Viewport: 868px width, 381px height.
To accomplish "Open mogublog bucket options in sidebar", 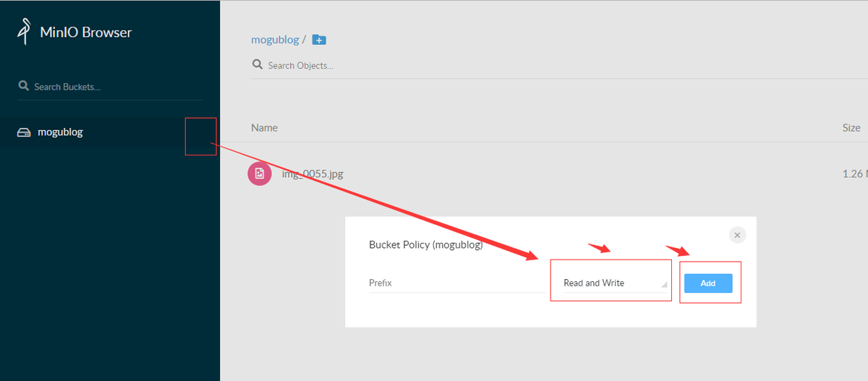I will coord(200,136).
